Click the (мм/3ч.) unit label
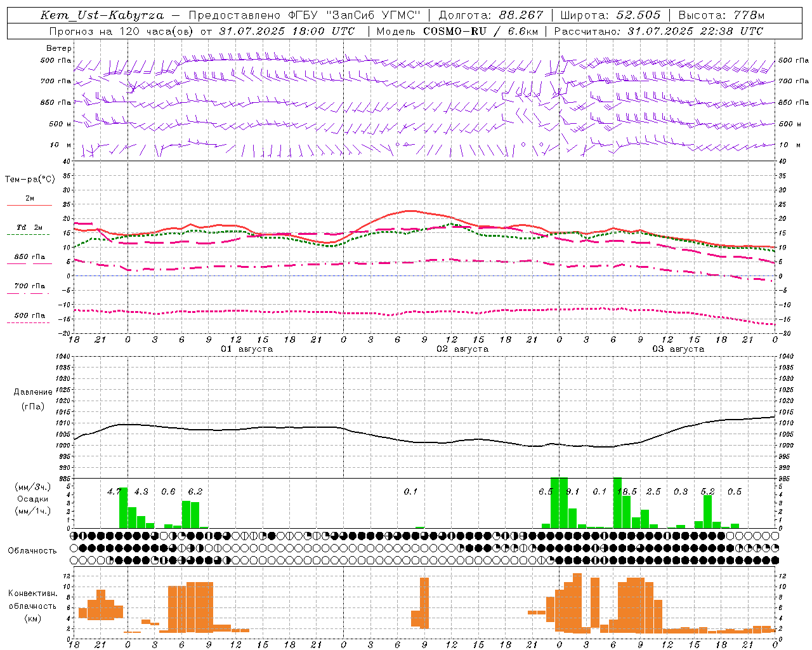This screenshot has height=650, width=812. coord(32,487)
